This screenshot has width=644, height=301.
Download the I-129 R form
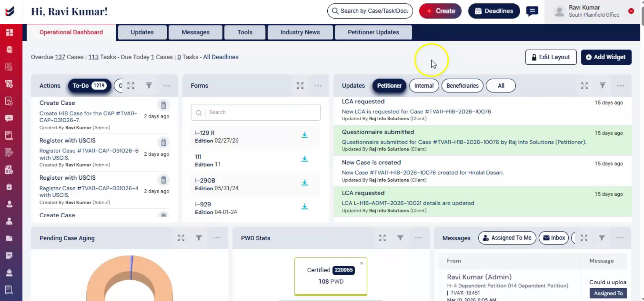304,135
